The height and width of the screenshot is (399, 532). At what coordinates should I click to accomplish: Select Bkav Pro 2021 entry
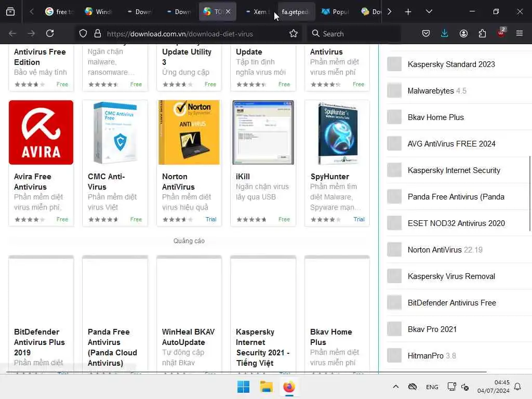tap(432, 329)
